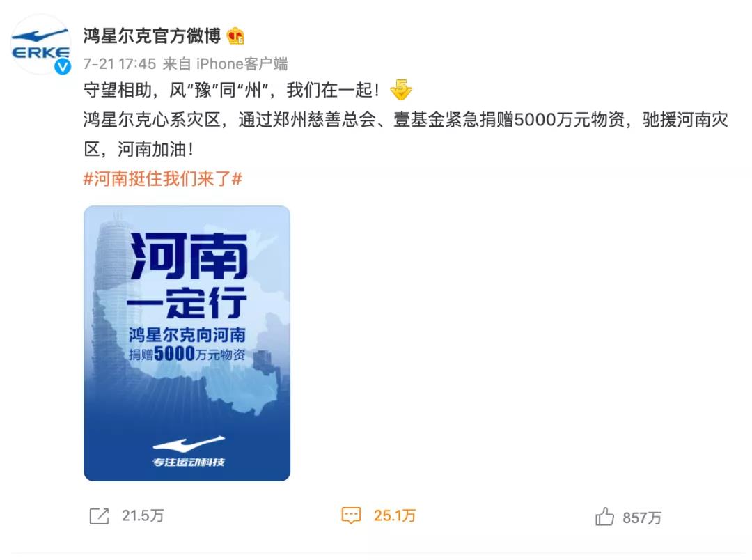Click the 河南 headline in poster image

(x=189, y=256)
